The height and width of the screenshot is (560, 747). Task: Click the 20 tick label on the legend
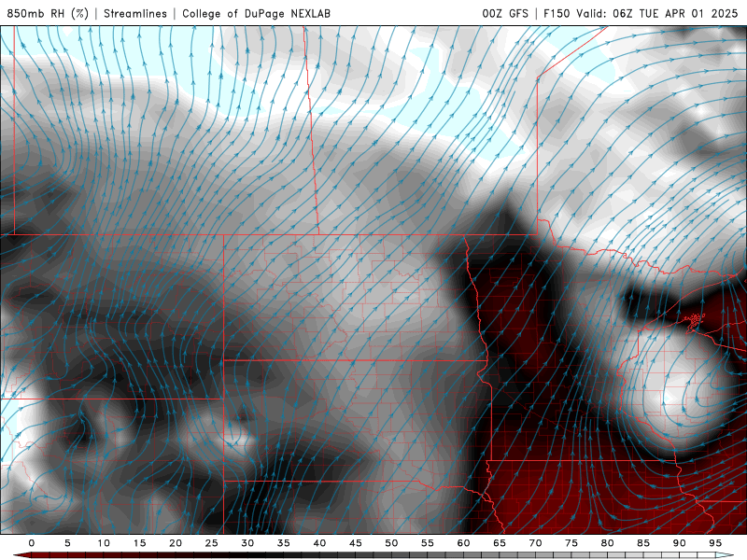(176, 543)
